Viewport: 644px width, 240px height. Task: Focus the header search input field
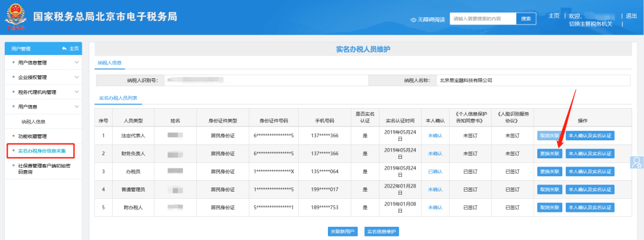tap(483, 19)
